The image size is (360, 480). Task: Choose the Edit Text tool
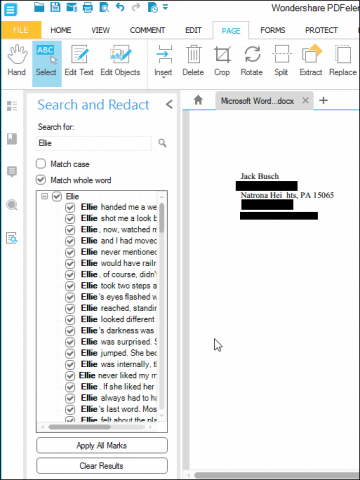coord(79,61)
